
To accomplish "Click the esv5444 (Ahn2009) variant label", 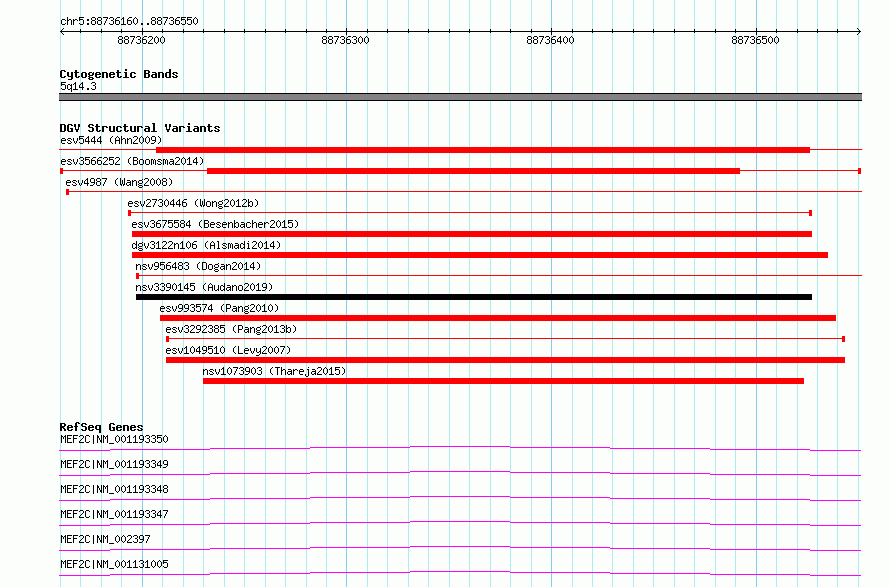I will 111,140.
